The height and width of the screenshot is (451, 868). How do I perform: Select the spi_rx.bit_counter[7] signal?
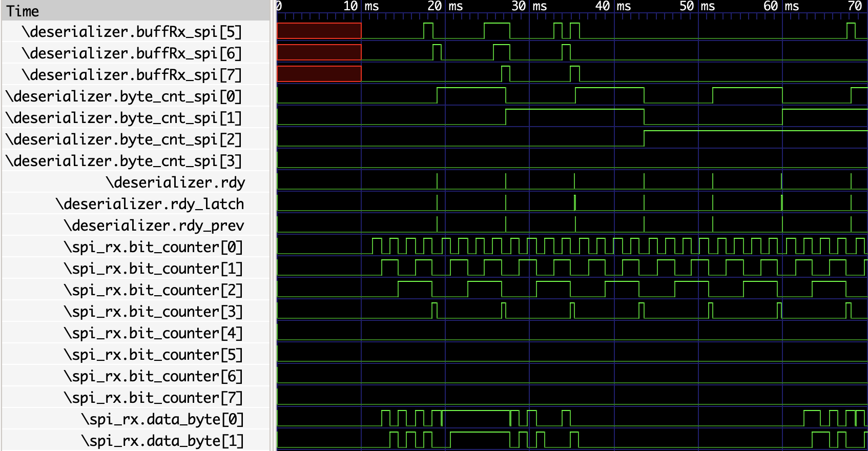153,398
